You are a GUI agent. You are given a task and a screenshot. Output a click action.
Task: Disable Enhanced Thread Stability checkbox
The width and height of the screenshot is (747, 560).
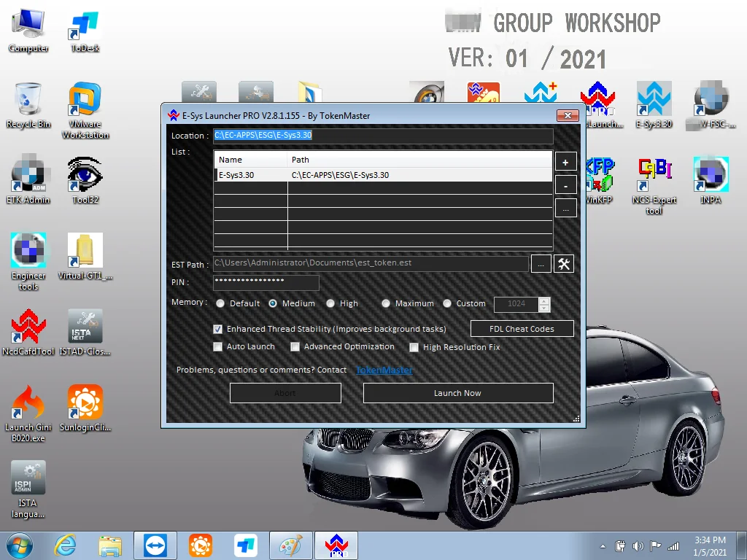coord(217,329)
